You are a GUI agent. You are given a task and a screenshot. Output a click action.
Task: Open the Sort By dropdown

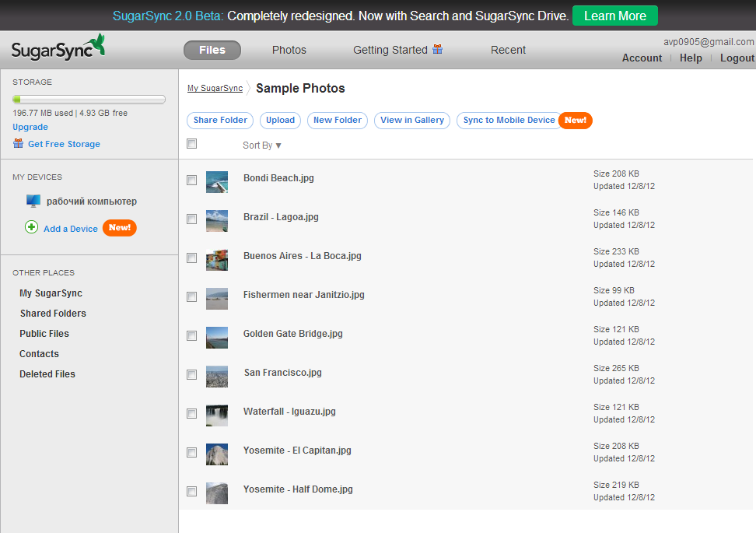pyautogui.click(x=262, y=146)
